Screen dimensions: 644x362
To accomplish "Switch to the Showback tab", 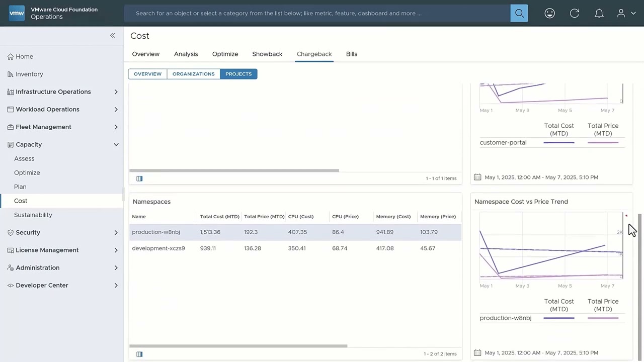I will [267, 54].
